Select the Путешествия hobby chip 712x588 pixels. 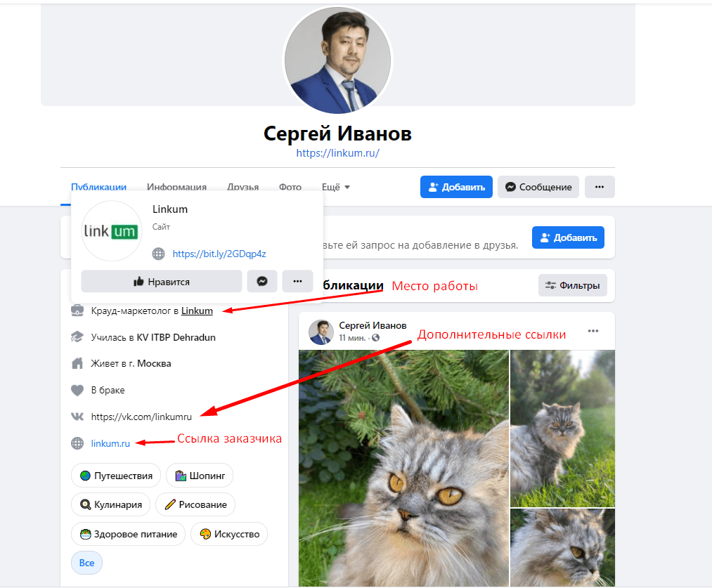pos(116,476)
